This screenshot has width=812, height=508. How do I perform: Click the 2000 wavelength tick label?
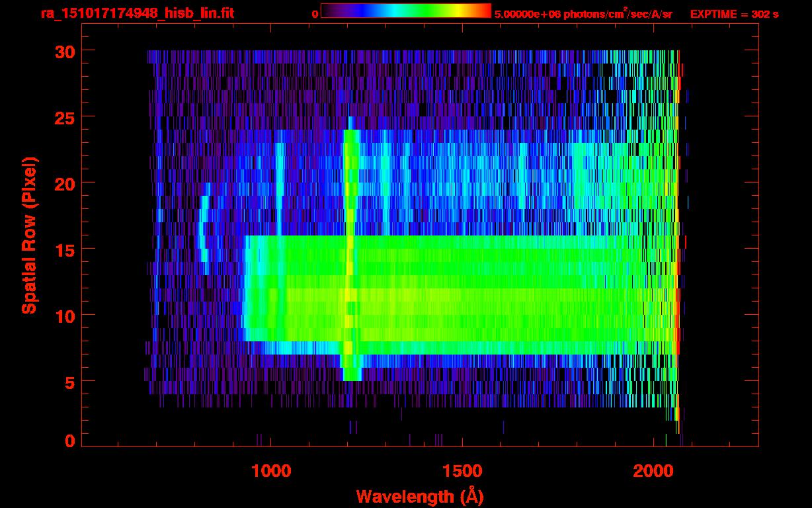point(653,472)
